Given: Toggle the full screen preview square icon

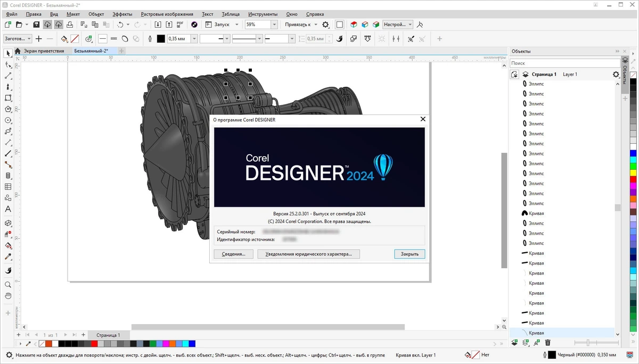Looking at the screenshot, I should [x=339, y=24].
